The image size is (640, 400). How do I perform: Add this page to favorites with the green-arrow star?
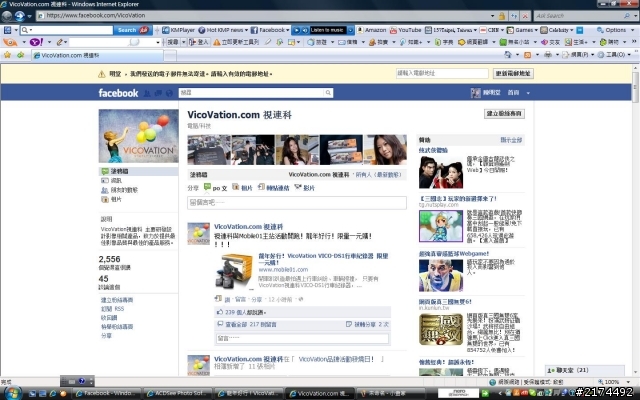20,55
